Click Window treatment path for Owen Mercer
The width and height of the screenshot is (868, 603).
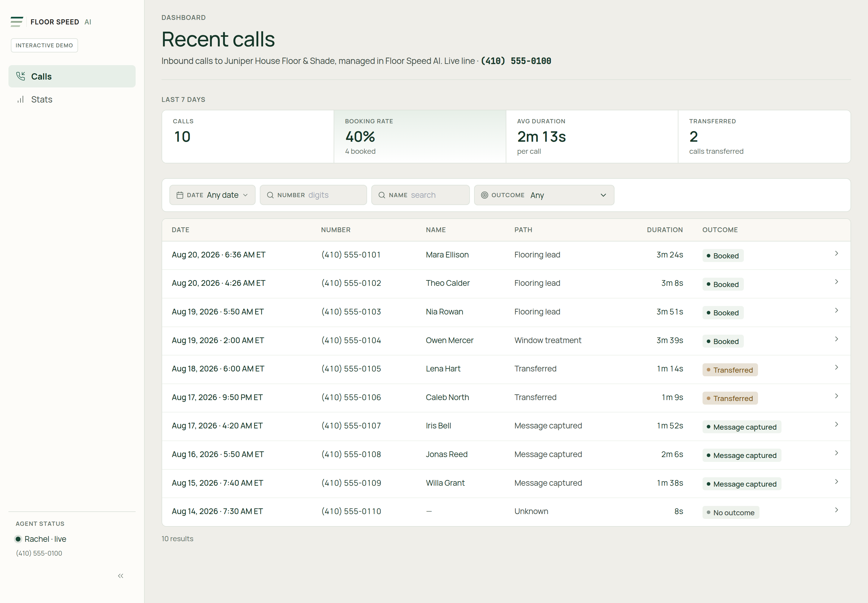548,340
